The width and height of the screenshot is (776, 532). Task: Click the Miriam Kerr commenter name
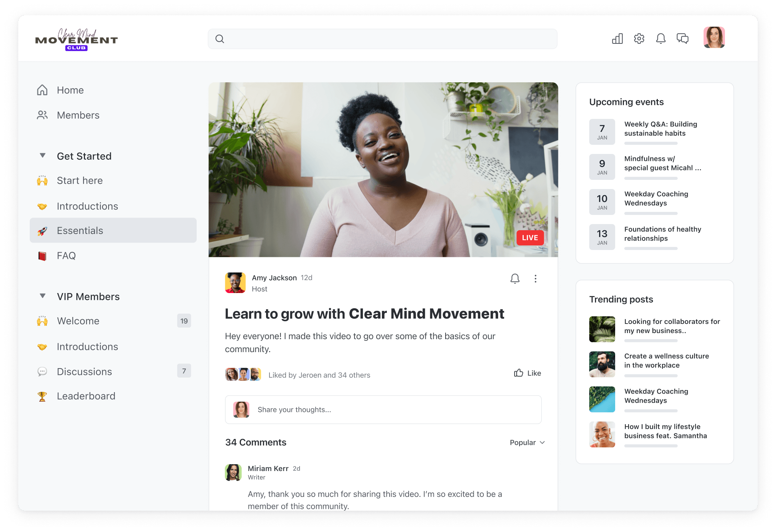point(268,468)
